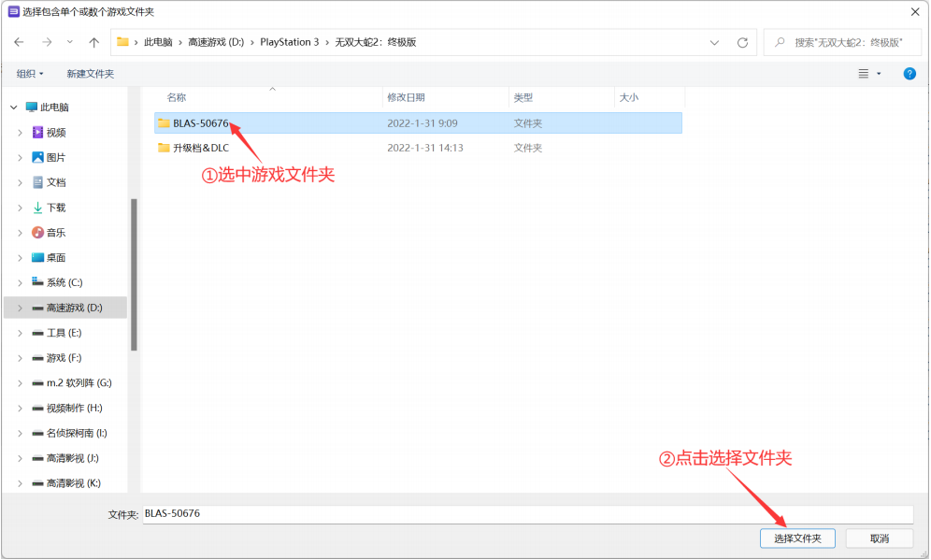This screenshot has width=931, height=560.
Task: Click the 升级档&DLC folder icon
Action: pos(164,148)
